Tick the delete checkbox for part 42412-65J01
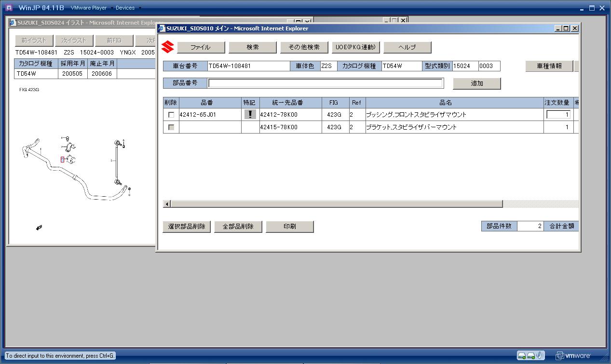 point(171,115)
